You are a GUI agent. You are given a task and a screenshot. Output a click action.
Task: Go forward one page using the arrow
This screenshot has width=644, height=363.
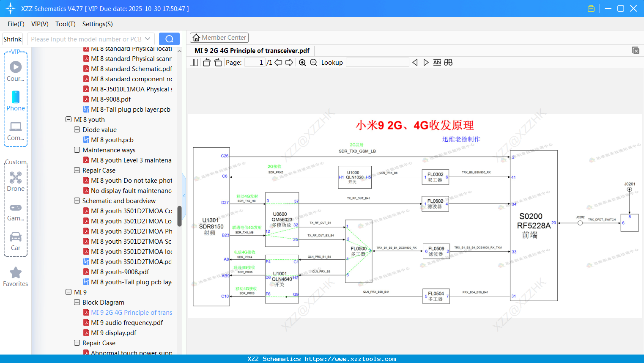pyautogui.click(x=289, y=62)
